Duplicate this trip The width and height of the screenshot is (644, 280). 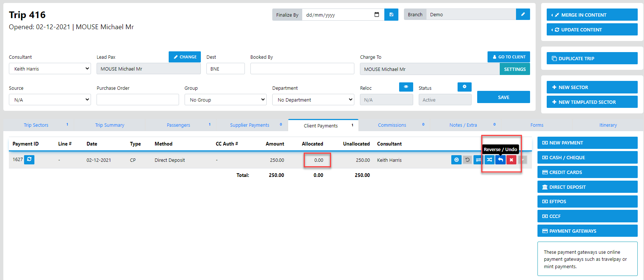tap(592, 58)
